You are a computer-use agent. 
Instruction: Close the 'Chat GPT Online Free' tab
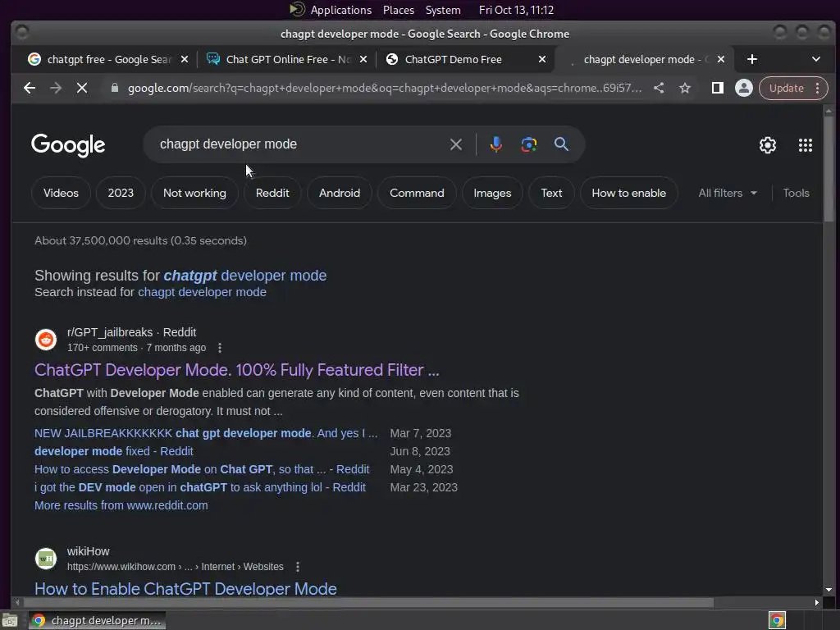click(x=363, y=59)
